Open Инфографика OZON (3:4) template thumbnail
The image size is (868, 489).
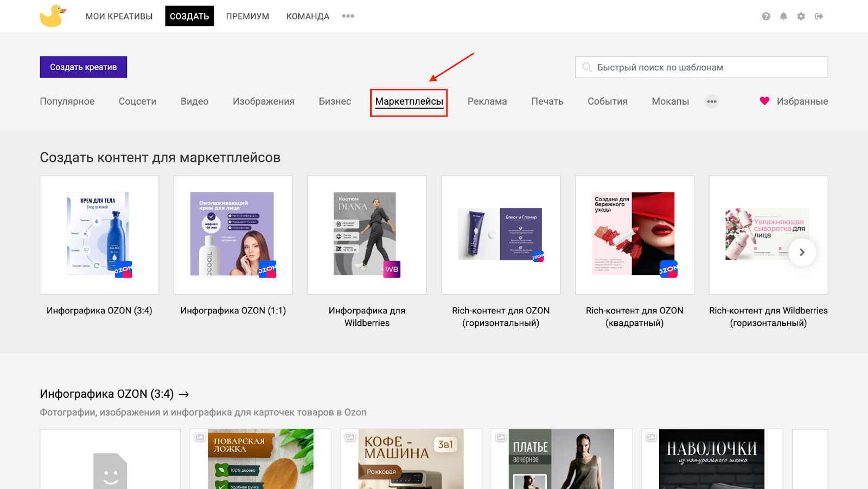tap(99, 235)
